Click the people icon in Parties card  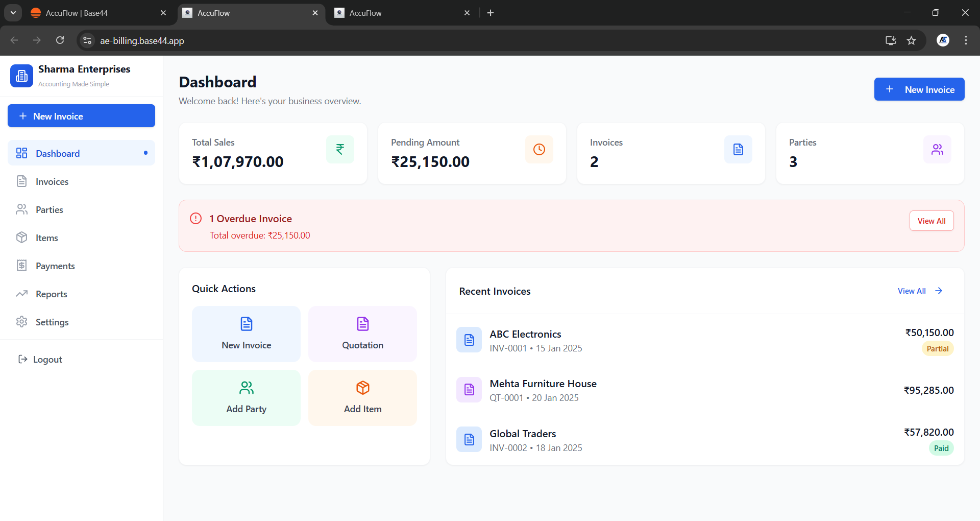[937, 149]
